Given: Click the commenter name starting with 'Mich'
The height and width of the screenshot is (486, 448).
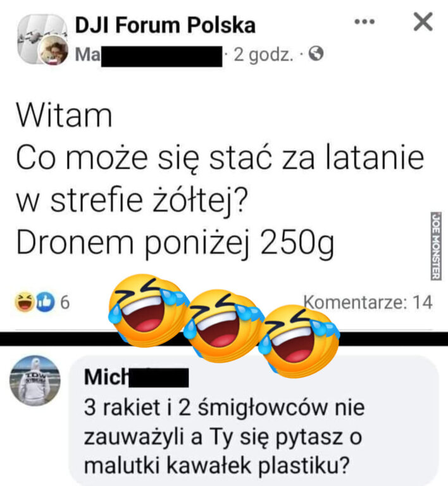Looking at the screenshot, I should point(136,377).
